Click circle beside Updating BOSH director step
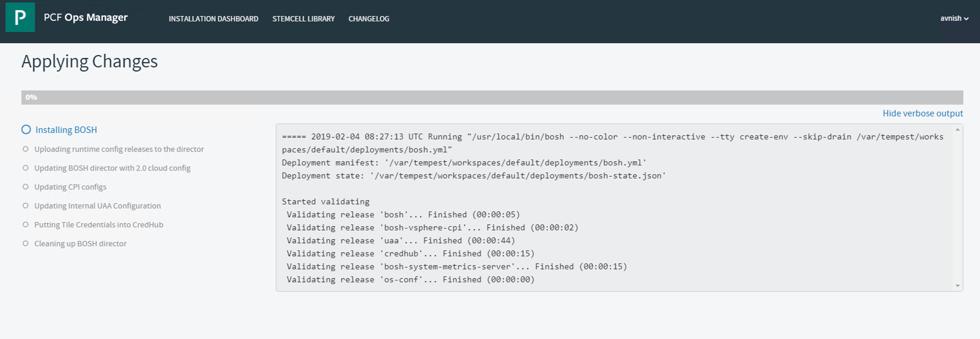Image resolution: width=980 pixels, height=339 pixels. tap(25, 168)
